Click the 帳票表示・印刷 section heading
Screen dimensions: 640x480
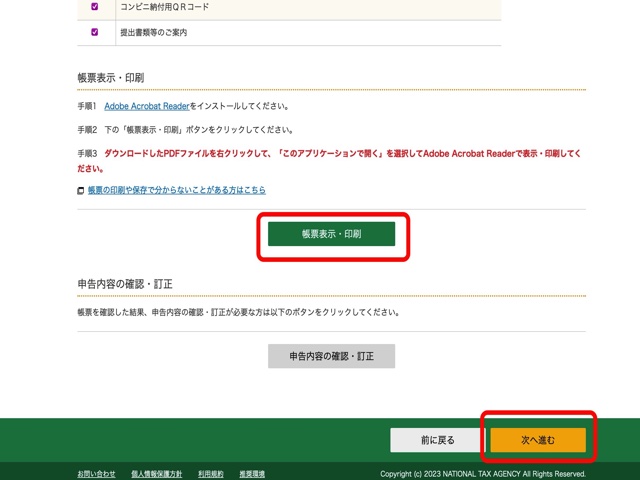(112, 77)
